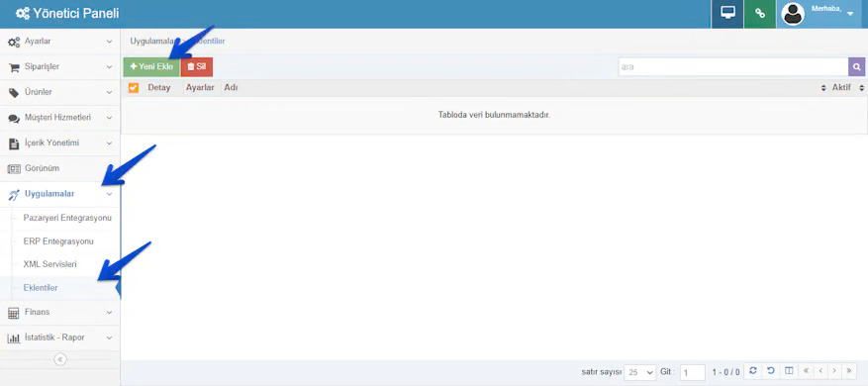Viewport: 868px width, 386px height.
Task: Go to the last page with double-right arrow
Action: pyautogui.click(x=849, y=370)
